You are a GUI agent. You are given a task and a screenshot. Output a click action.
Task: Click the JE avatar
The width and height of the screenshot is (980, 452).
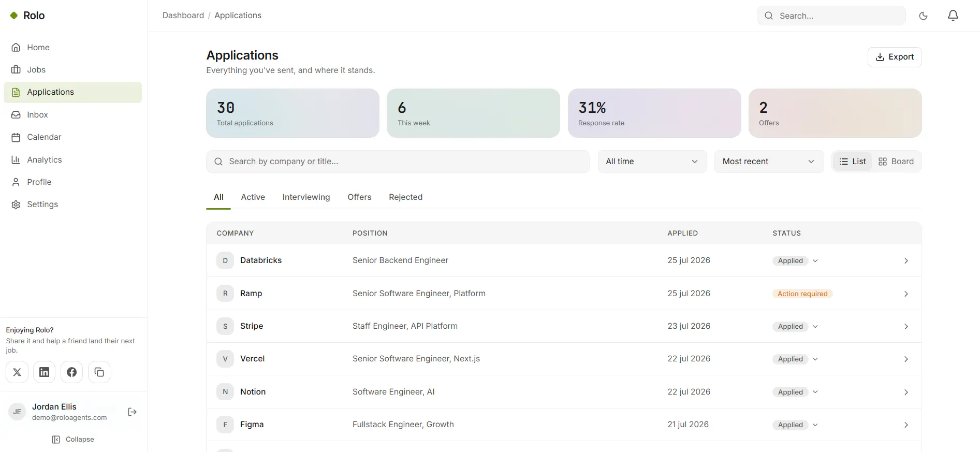tap(17, 412)
